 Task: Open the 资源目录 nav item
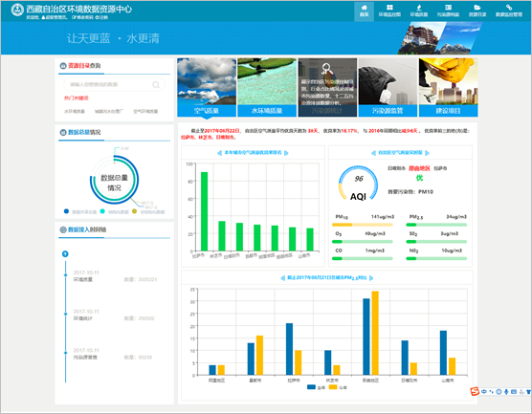pos(477,11)
